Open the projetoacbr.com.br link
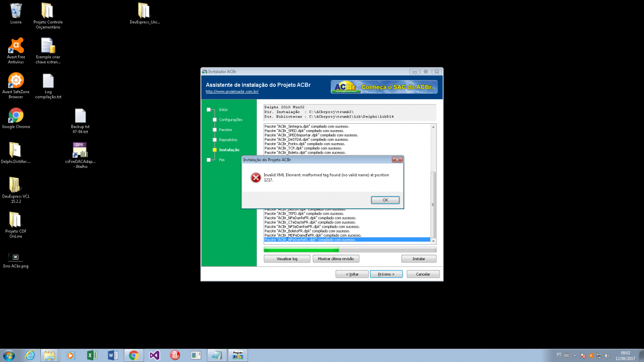The width and height of the screenshot is (644, 362). click(232, 91)
